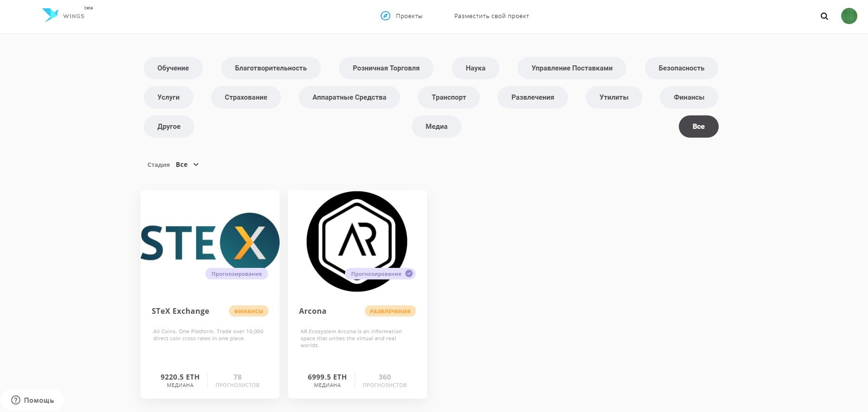This screenshot has width=868, height=412.
Task: Select the dark Все category chip
Action: [698, 127]
